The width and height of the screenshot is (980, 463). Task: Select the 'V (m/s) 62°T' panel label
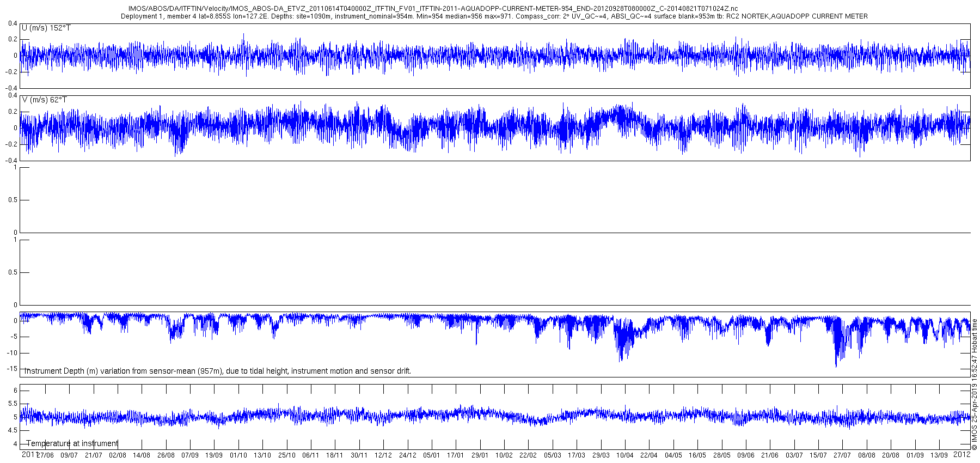pyautogui.click(x=45, y=100)
